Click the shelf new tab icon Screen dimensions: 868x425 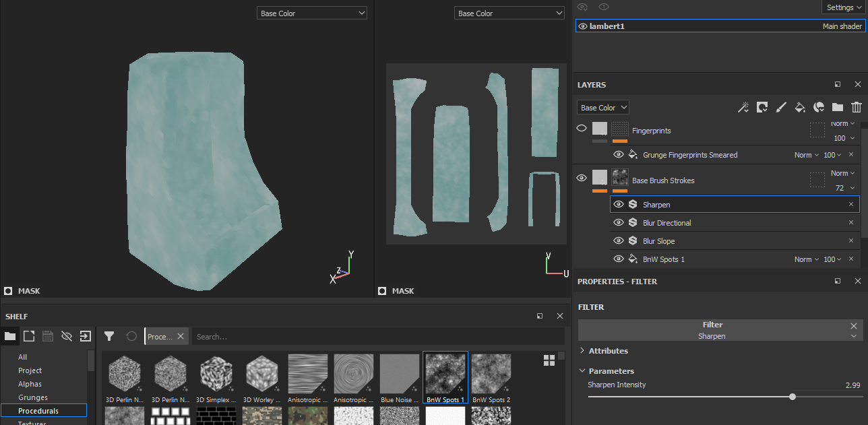pyautogui.click(x=29, y=336)
